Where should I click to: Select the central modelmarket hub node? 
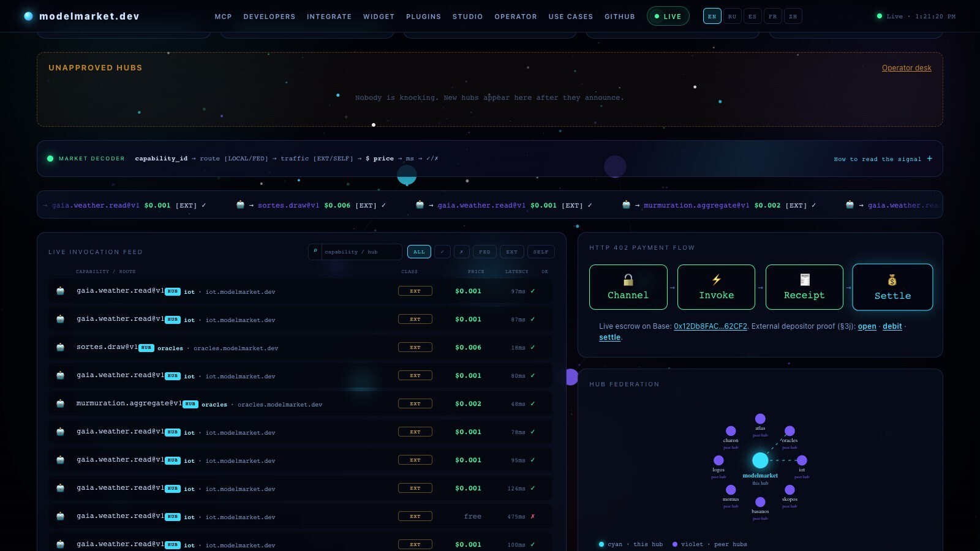click(x=760, y=460)
